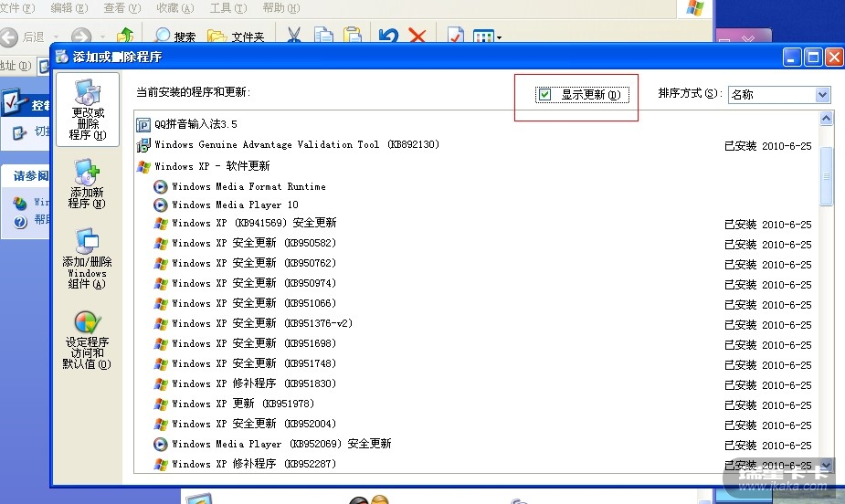
Task: Click the Properties icon in Explorer toolbar
Action: point(455,37)
